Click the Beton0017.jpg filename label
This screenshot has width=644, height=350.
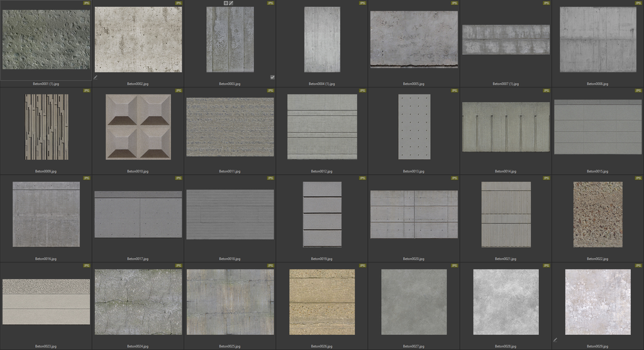pos(138,259)
